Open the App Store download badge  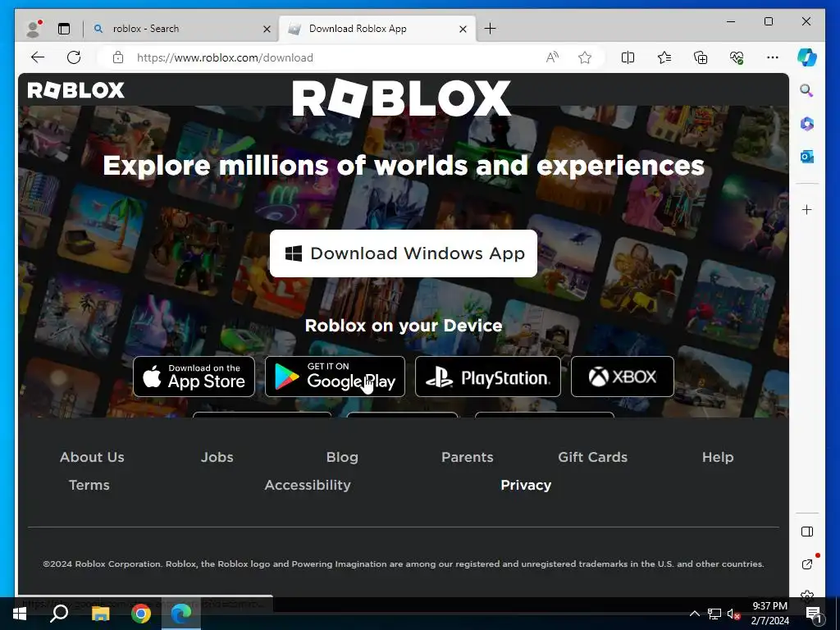tap(194, 377)
